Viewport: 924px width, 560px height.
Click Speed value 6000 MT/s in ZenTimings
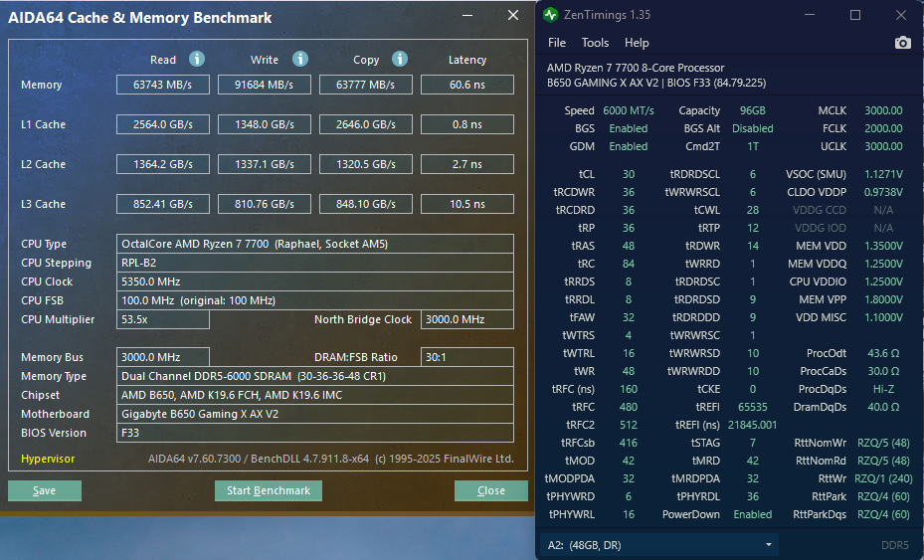[629, 110]
